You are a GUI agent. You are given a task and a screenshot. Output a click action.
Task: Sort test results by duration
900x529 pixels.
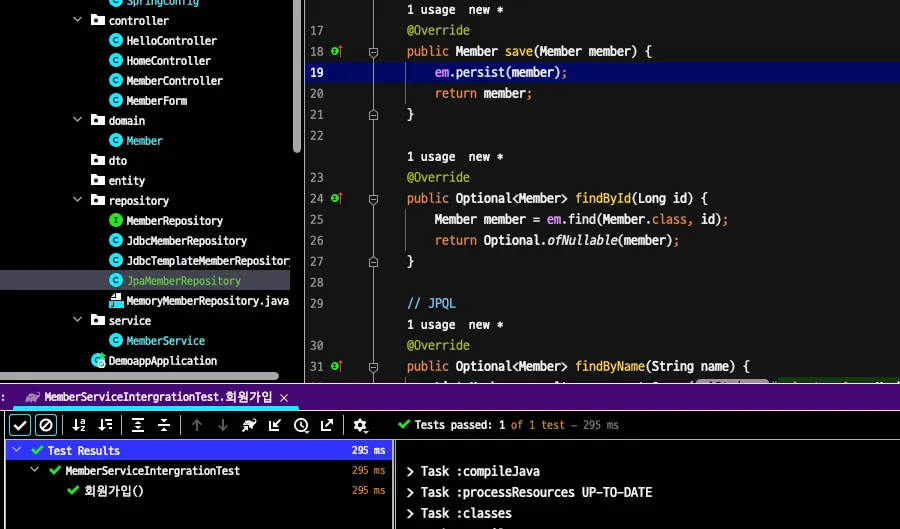pyautogui.click(x=106, y=425)
